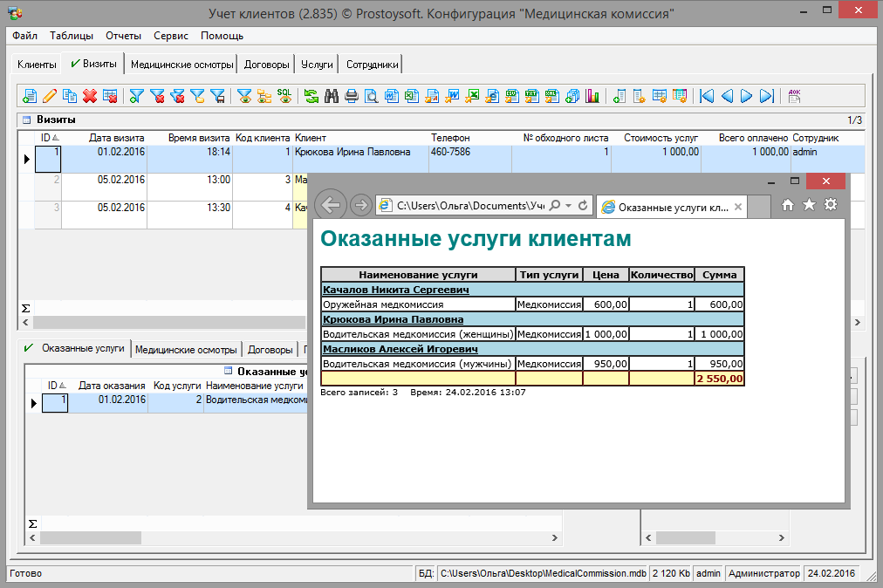
Task: Click the add new record icon
Action: (30, 96)
